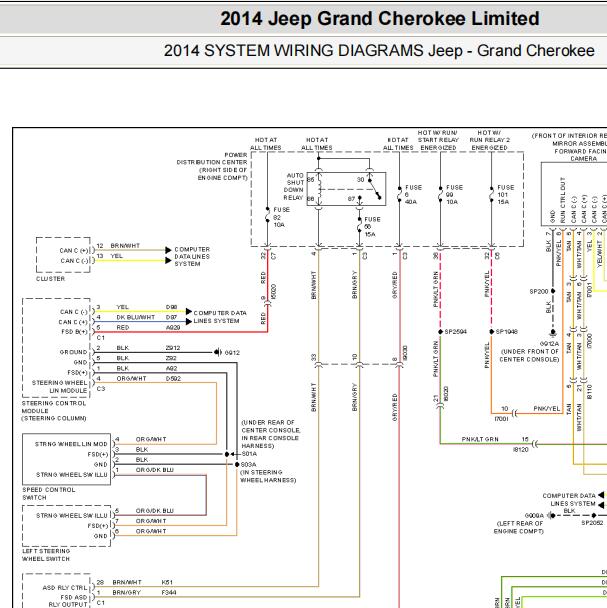
Task: Select relay terminal "87" inside the ASD relay
Action: (351, 199)
